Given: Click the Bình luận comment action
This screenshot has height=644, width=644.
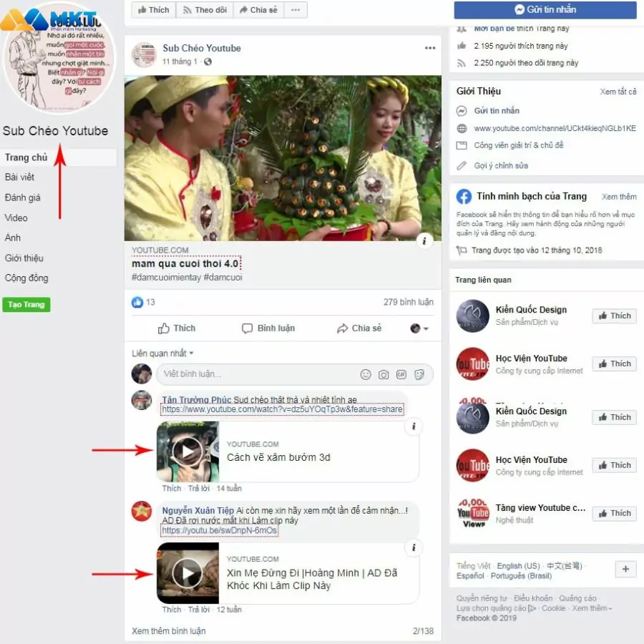Looking at the screenshot, I should click(268, 328).
